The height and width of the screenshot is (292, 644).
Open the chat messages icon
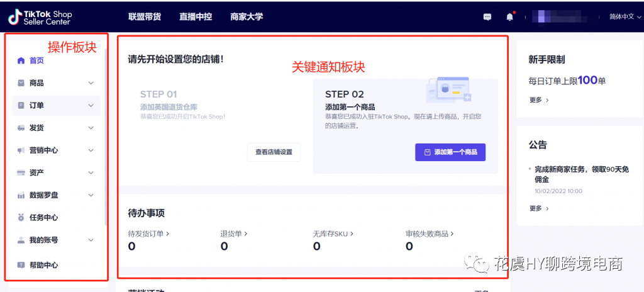click(487, 17)
